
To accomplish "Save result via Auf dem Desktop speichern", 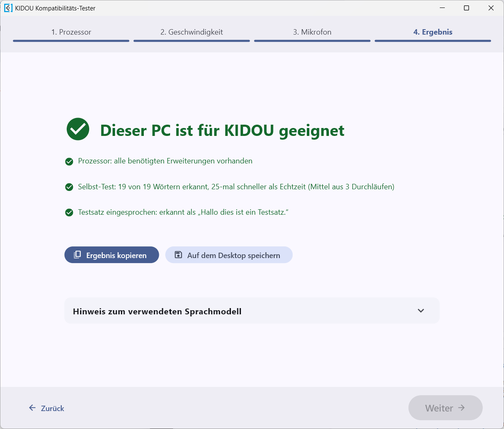I will tap(229, 255).
